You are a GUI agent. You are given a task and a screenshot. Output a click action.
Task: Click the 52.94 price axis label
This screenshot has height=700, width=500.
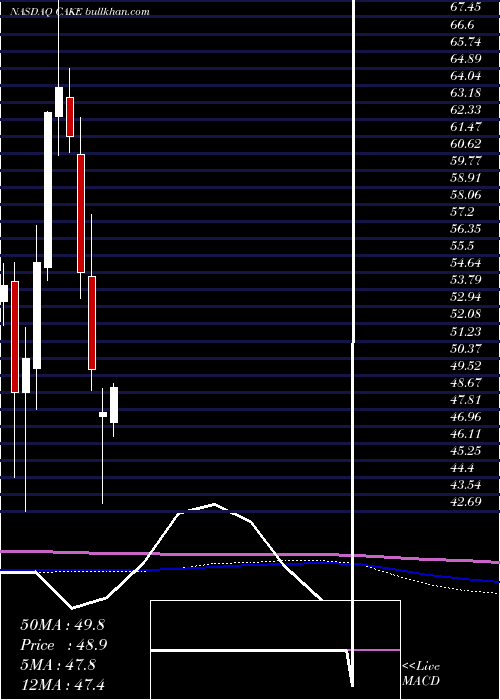(466, 296)
